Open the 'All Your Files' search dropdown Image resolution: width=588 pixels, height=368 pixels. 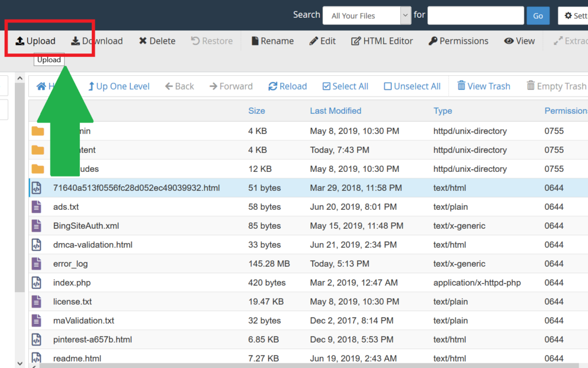pyautogui.click(x=366, y=16)
